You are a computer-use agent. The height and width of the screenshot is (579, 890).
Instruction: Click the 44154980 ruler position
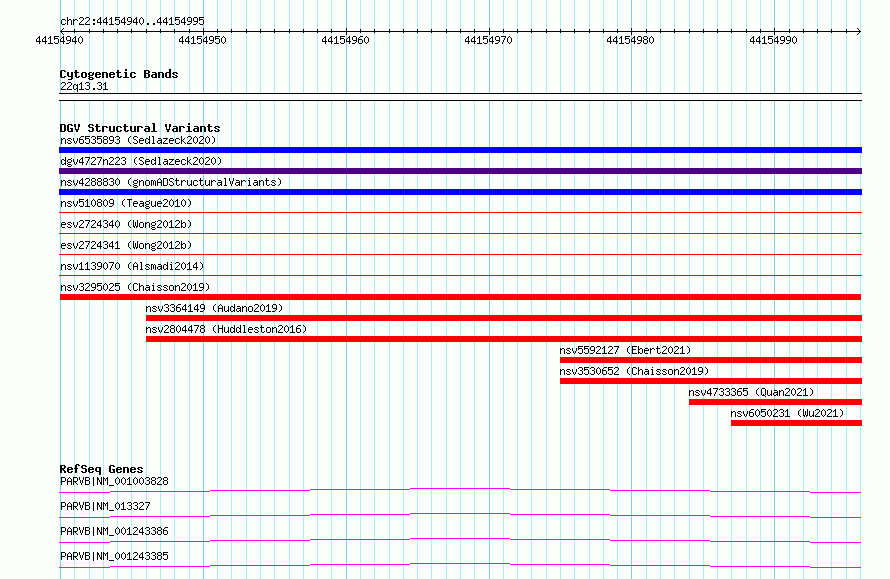click(x=630, y=40)
